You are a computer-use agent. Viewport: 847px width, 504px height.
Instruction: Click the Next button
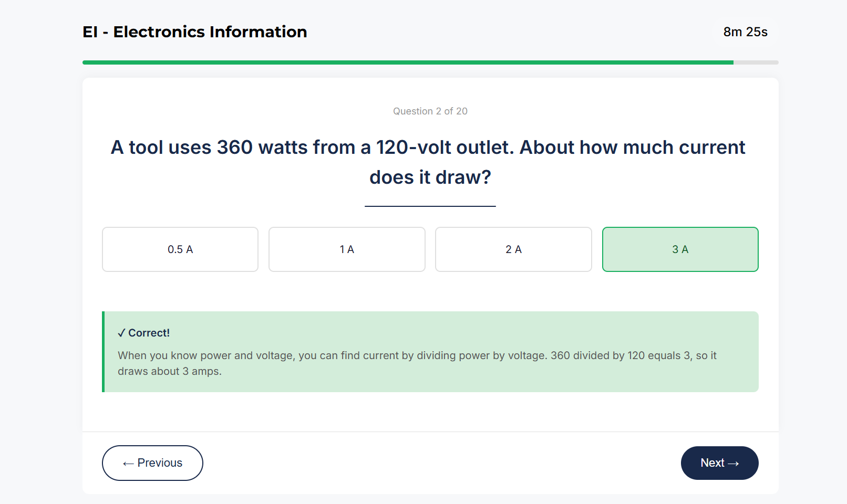719,463
